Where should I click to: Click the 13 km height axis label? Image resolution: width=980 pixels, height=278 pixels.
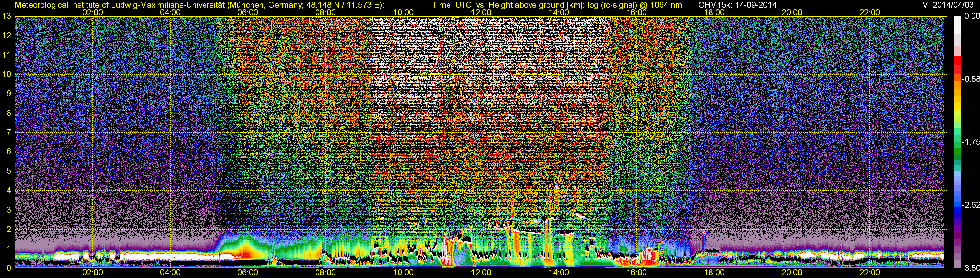click(7, 16)
